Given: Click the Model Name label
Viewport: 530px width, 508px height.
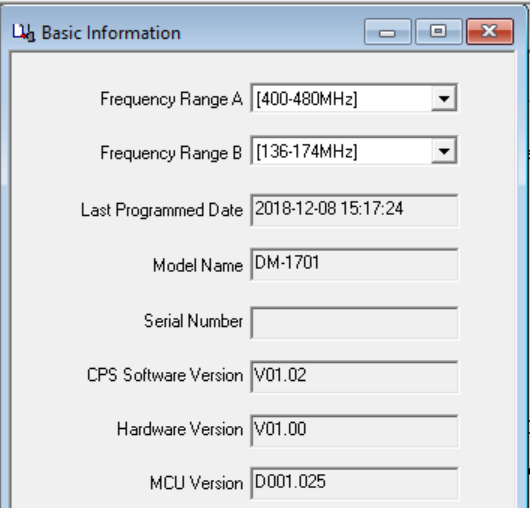Looking at the screenshot, I should [x=198, y=265].
